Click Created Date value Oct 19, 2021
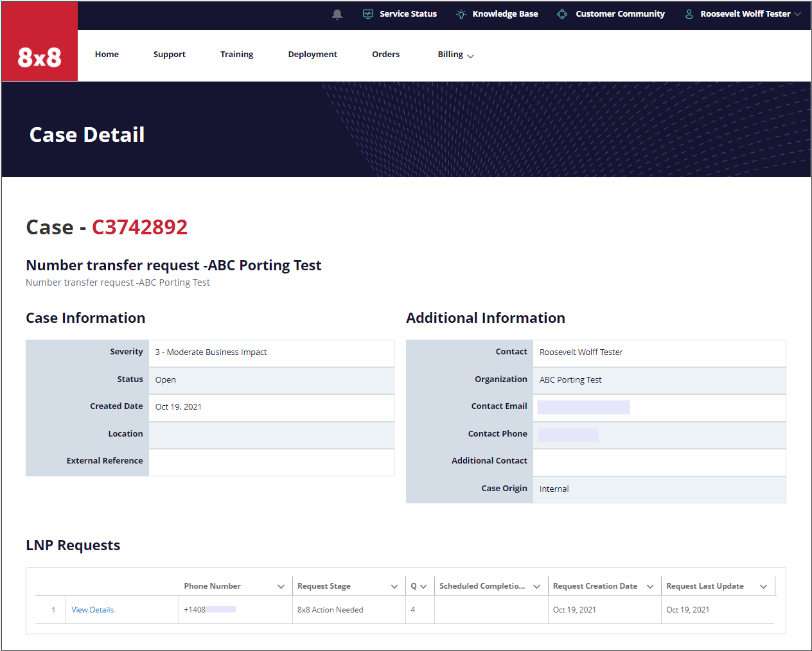Image resolution: width=812 pixels, height=651 pixels. point(179,407)
